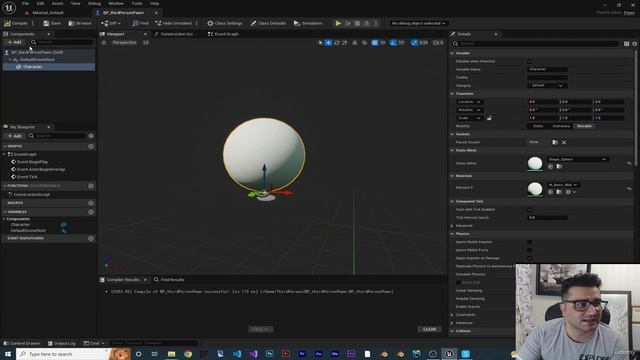Screen dimensions: 640x360
Task: Open viewport options hamburger menu
Action: click(x=104, y=42)
